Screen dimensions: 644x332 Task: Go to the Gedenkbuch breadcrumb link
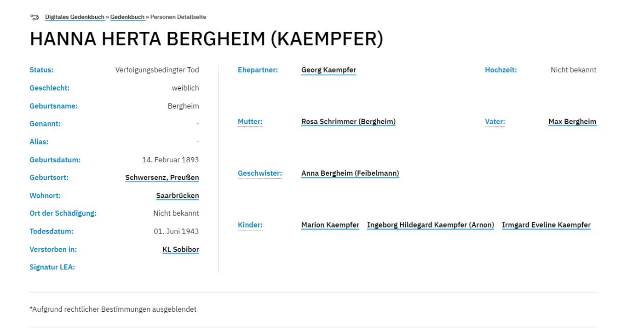point(127,17)
